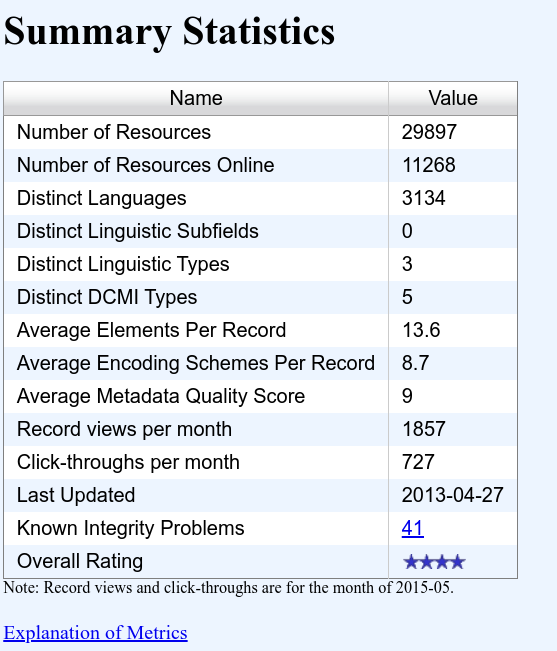The image size is (557, 651).
Task: Click the Name column header
Action: [196, 98]
